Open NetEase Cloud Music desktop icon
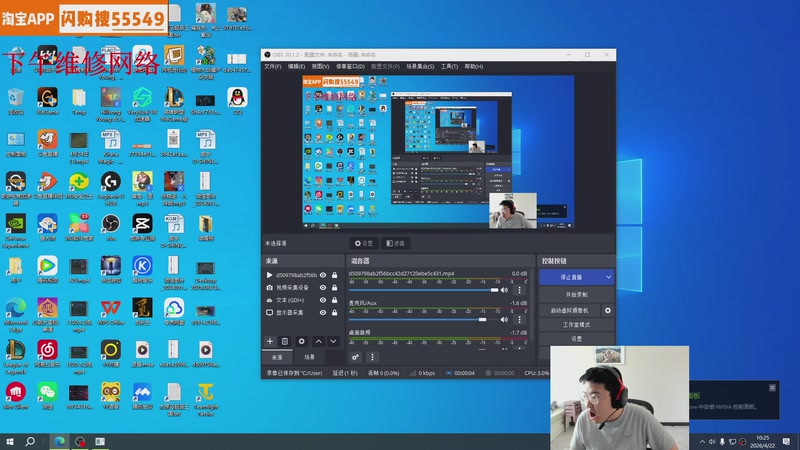 [x=47, y=354]
